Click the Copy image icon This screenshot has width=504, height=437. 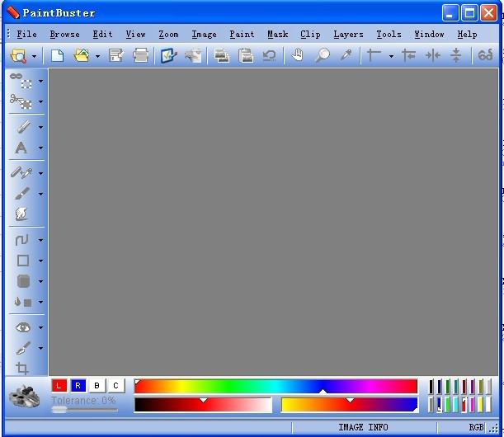(x=222, y=55)
